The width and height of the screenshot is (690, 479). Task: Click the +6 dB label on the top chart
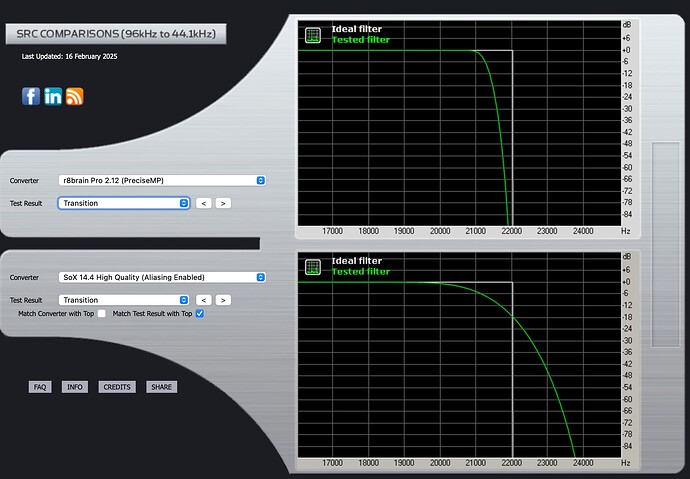click(626, 38)
